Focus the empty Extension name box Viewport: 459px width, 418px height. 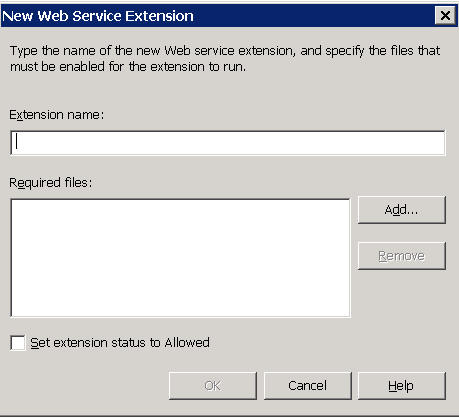coord(228,143)
